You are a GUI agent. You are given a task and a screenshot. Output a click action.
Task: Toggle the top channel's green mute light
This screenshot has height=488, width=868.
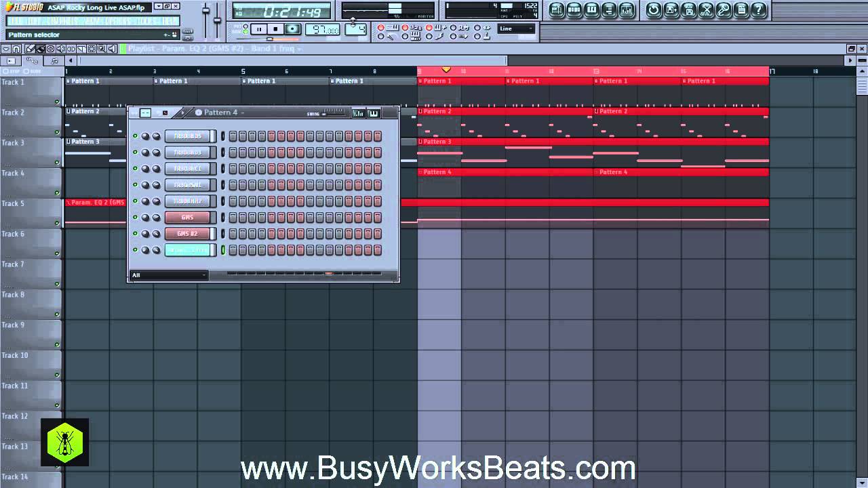[135, 136]
